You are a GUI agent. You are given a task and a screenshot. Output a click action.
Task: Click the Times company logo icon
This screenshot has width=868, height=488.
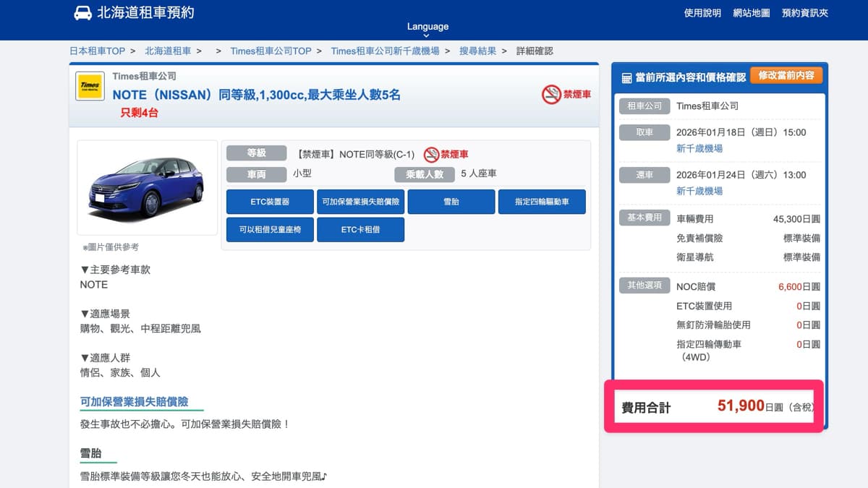(x=90, y=86)
